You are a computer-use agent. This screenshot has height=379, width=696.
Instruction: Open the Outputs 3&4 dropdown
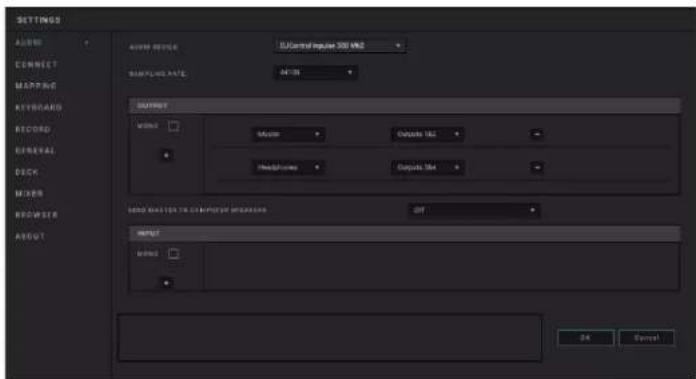pyautogui.click(x=427, y=167)
